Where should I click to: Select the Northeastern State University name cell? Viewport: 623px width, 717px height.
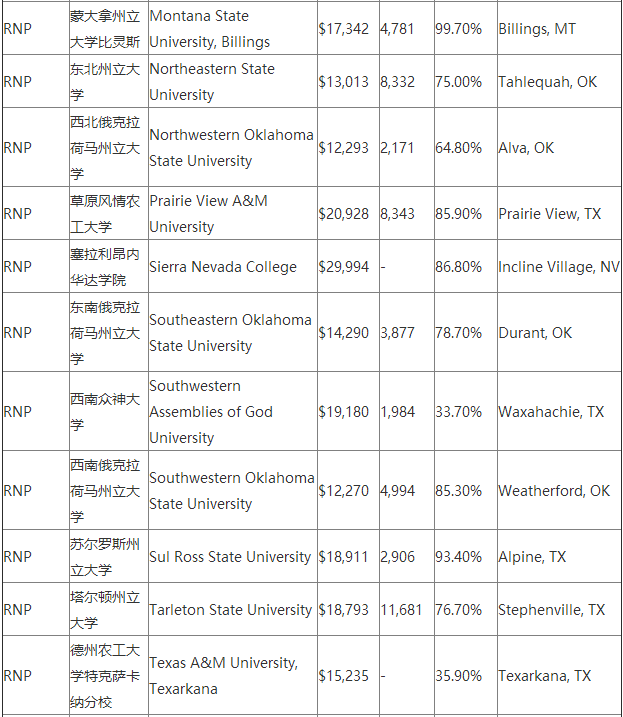click(x=233, y=82)
